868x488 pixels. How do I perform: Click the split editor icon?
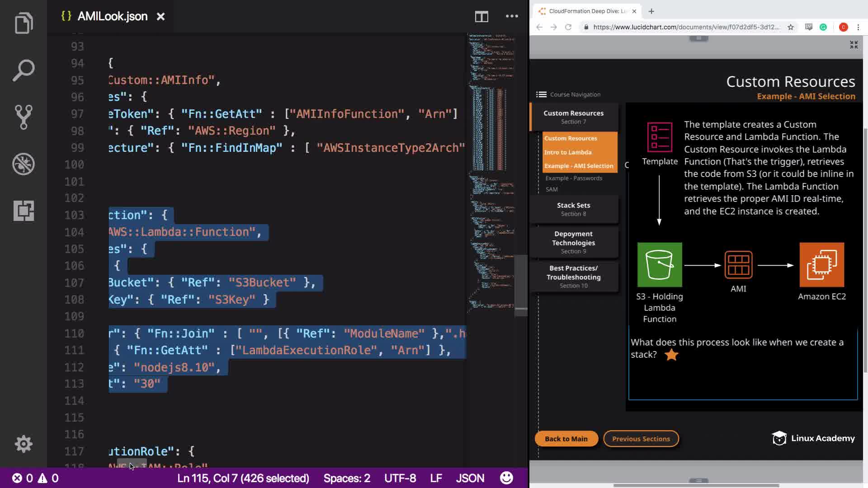pyautogui.click(x=481, y=17)
